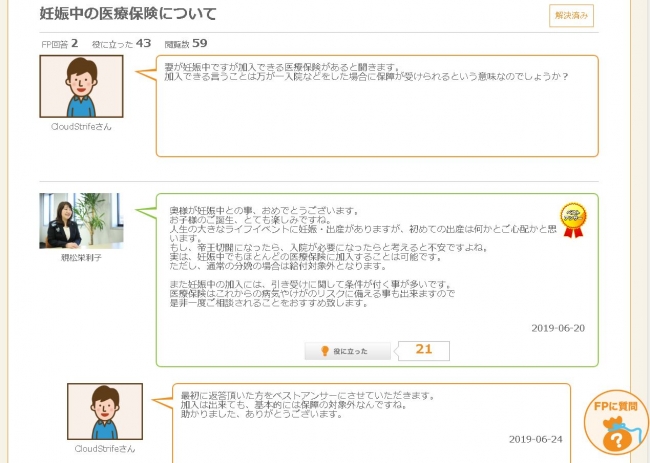Click answer line 奥様が妊娠中との事、おめでとうございます

pyautogui.click(x=264, y=211)
